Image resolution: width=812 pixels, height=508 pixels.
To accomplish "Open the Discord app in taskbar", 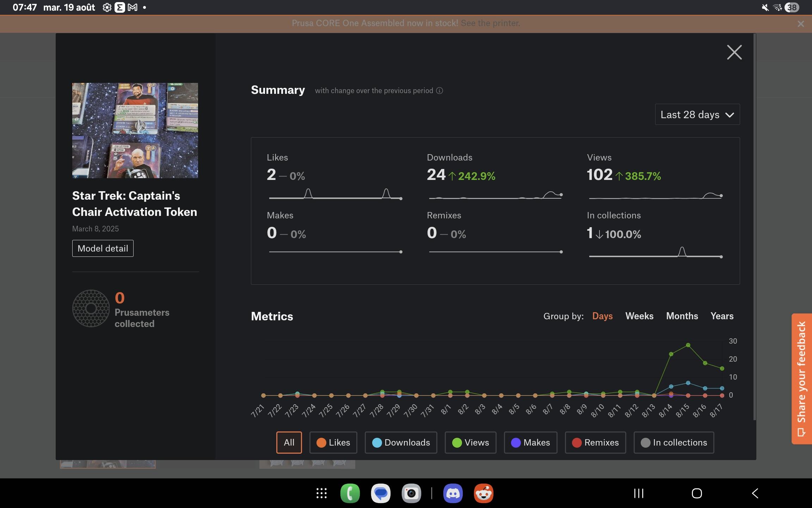I will point(453,493).
